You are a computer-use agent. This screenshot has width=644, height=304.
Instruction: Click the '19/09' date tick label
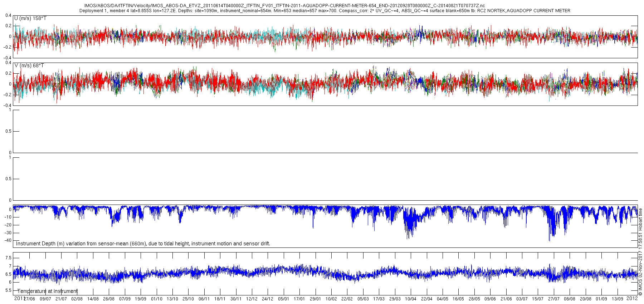pyautogui.click(x=141, y=299)
